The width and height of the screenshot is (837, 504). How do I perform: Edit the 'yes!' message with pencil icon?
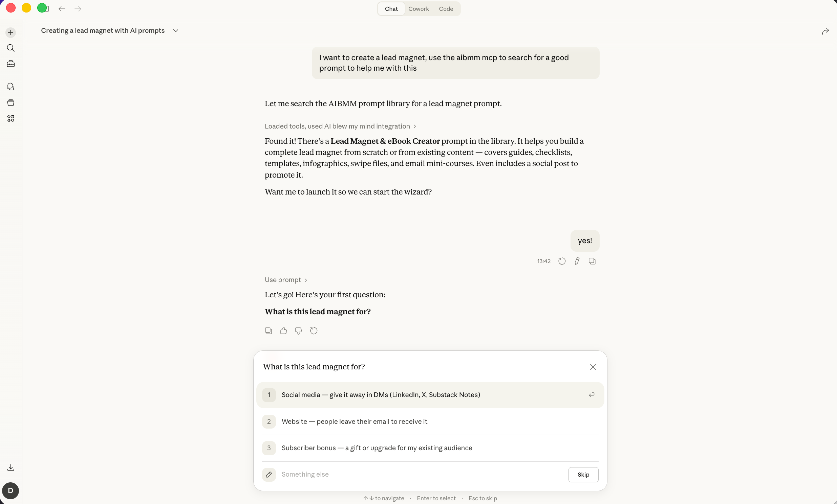point(577,261)
